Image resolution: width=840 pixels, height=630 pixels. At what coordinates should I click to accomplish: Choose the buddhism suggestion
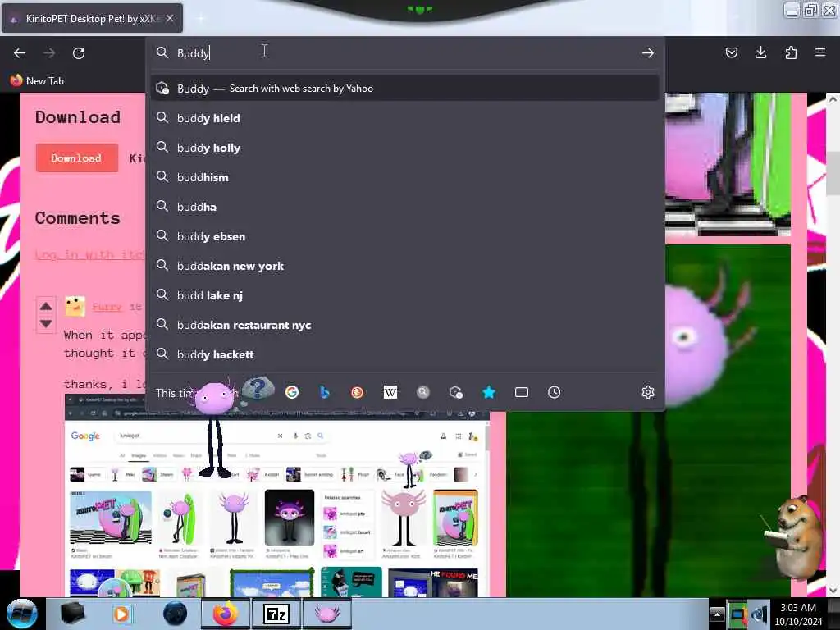click(x=404, y=177)
